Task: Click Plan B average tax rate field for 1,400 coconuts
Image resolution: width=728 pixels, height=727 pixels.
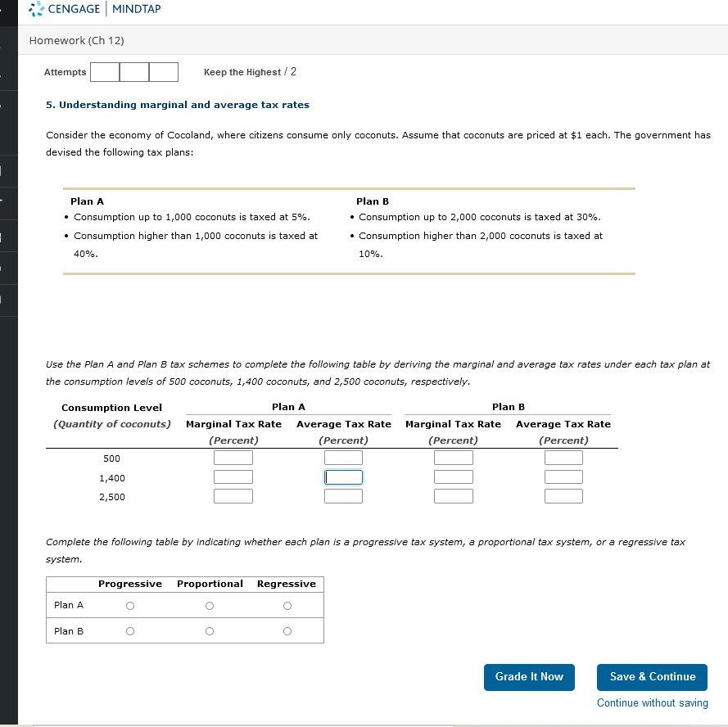Action: pyautogui.click(x=563, y=476)
